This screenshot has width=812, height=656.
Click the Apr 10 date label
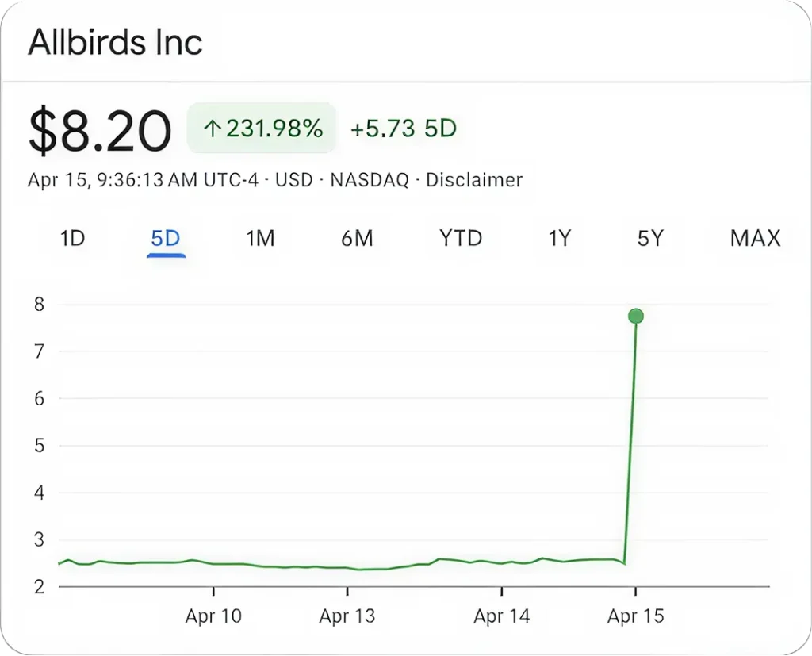pyautogui.click(x=213, y=616)
